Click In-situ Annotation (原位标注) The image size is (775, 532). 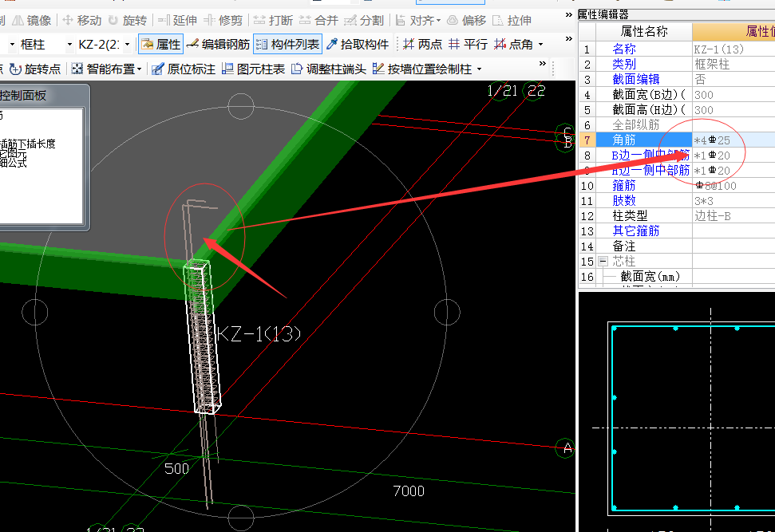[x=184, y=69]
